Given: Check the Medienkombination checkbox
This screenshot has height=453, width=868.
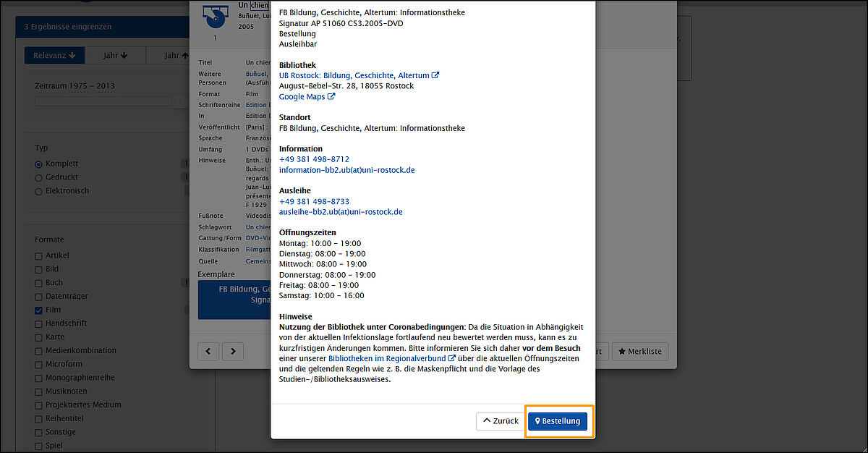Looking at the screenshot, I should click(39, 351).
